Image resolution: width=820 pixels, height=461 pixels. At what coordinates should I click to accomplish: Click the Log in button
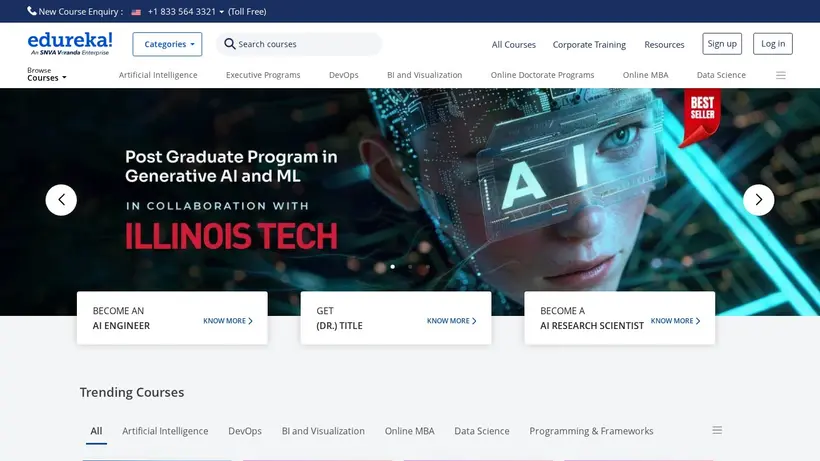point(773,44)
